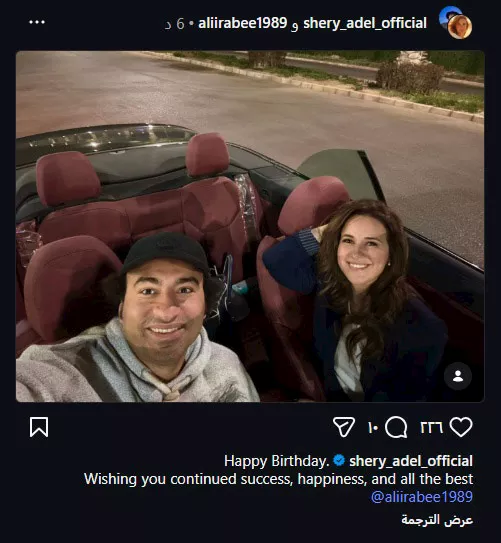Like the post with the heart icon
501x543 pixels.
(x=461, y=427)
